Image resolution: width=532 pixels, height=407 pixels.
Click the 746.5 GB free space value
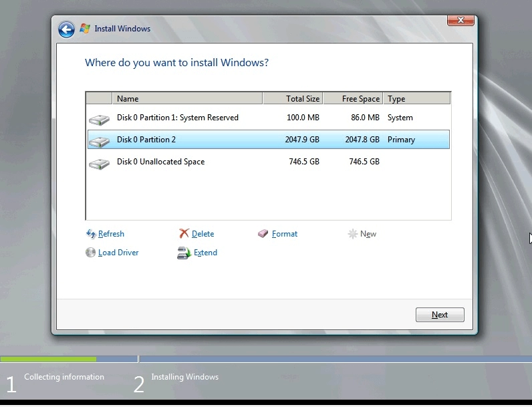click(x=364, y=162)
